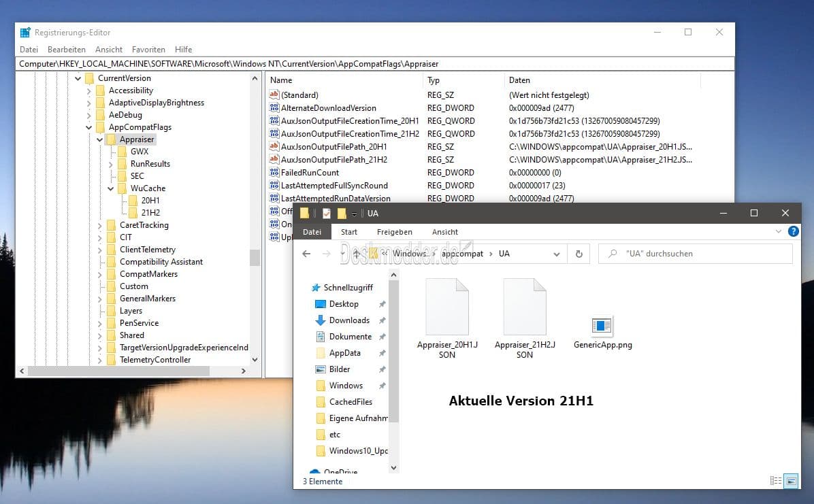
Task: Select the Appraiser_20H1.JSON file
Action: pyautogui.click(x=447, y=319)
